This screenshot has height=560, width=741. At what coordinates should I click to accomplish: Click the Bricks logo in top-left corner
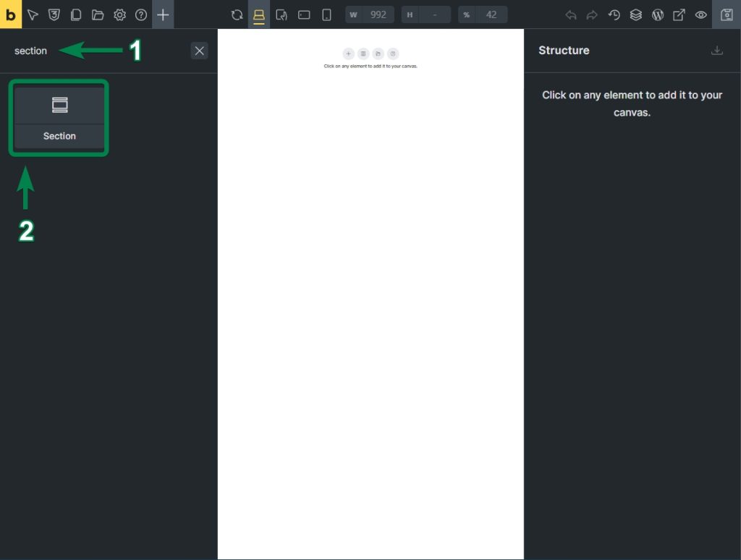11,14
